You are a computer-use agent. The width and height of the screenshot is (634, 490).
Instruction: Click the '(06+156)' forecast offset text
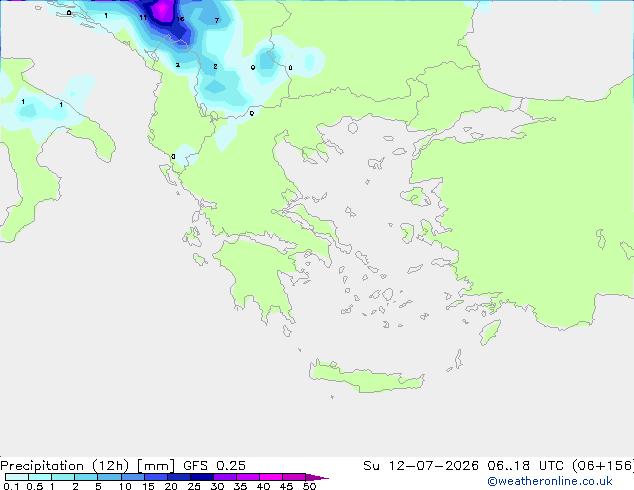tap(603, 466)
